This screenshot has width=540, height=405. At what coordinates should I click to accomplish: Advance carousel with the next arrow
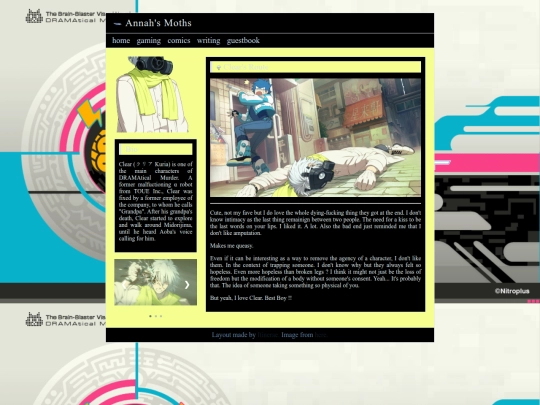(187, 284)
